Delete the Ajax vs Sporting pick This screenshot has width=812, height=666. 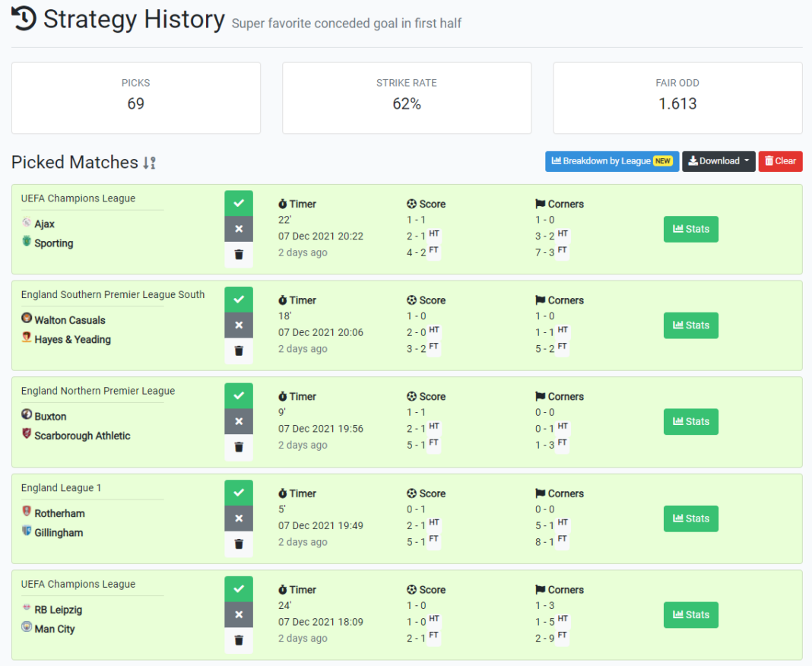tap(239, 255)
